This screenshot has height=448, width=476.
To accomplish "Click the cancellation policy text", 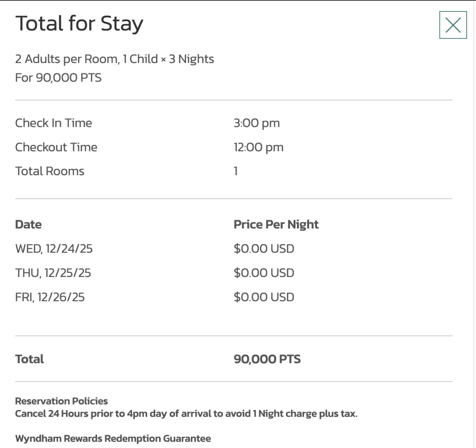I will pyautogui.click(x=186, y=413).
